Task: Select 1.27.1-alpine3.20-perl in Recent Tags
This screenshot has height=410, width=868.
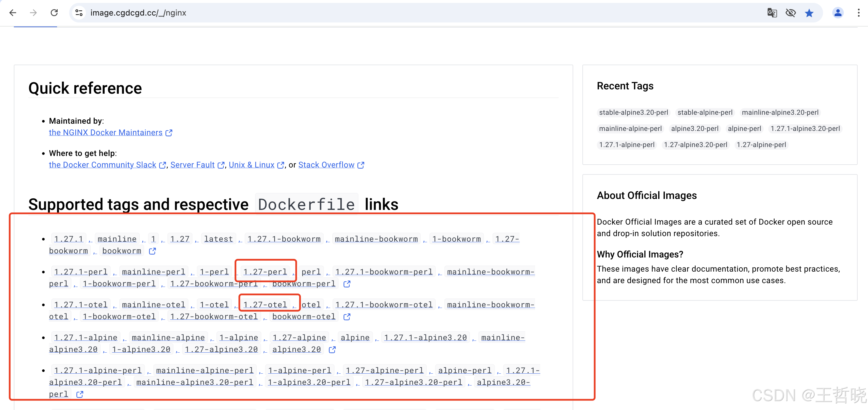Action: [x=805, y=129]
